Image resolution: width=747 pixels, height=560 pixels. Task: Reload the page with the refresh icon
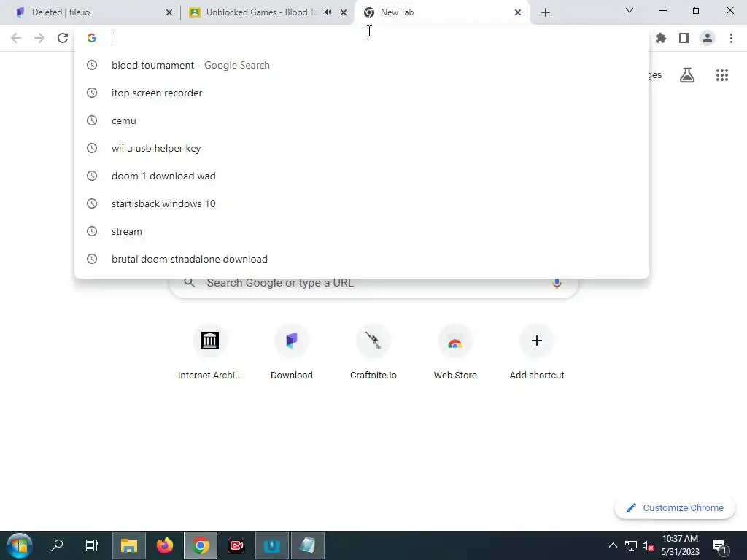point(63,38)
